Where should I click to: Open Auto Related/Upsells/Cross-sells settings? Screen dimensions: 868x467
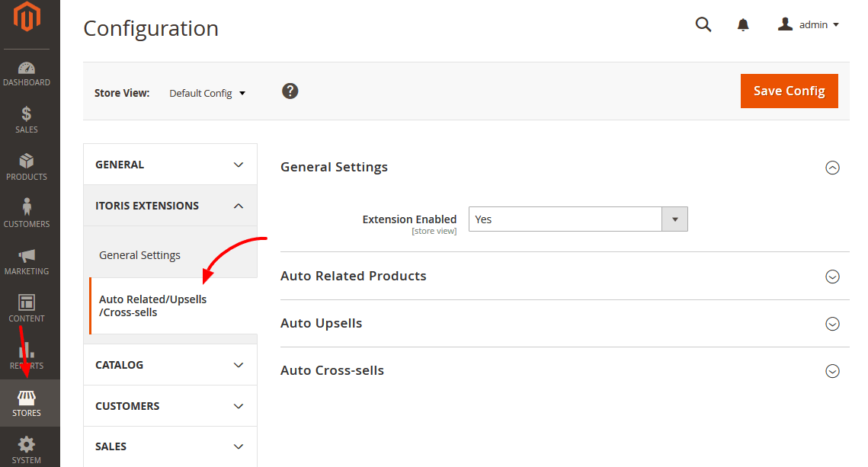tap(152, 306)
